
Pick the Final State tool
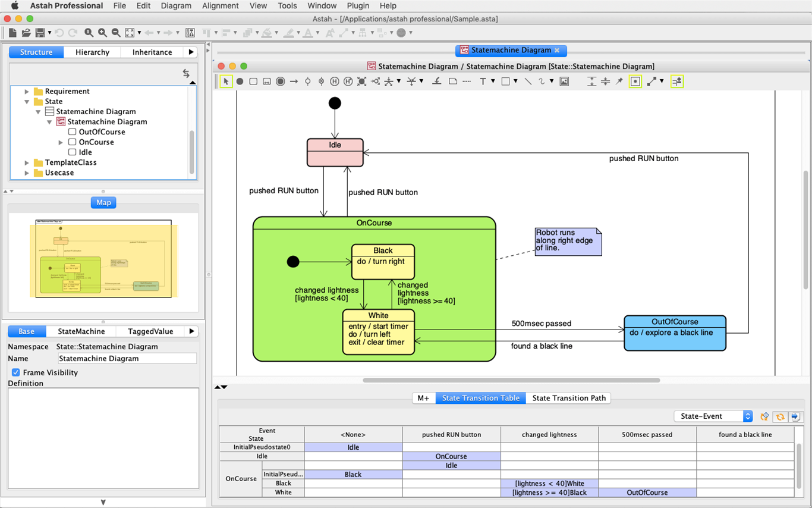click(281, 81)
